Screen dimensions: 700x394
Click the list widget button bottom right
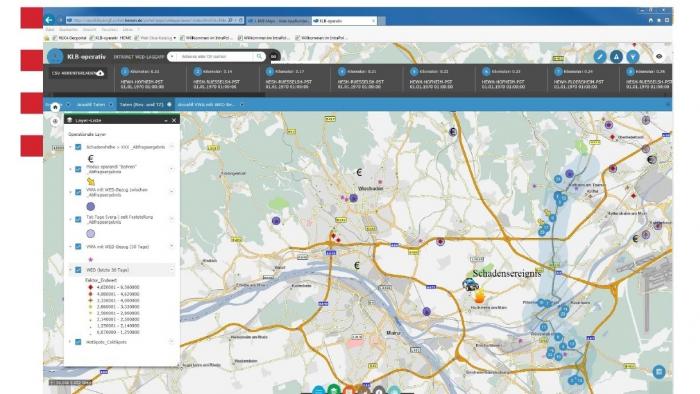(x=658, y=372)
